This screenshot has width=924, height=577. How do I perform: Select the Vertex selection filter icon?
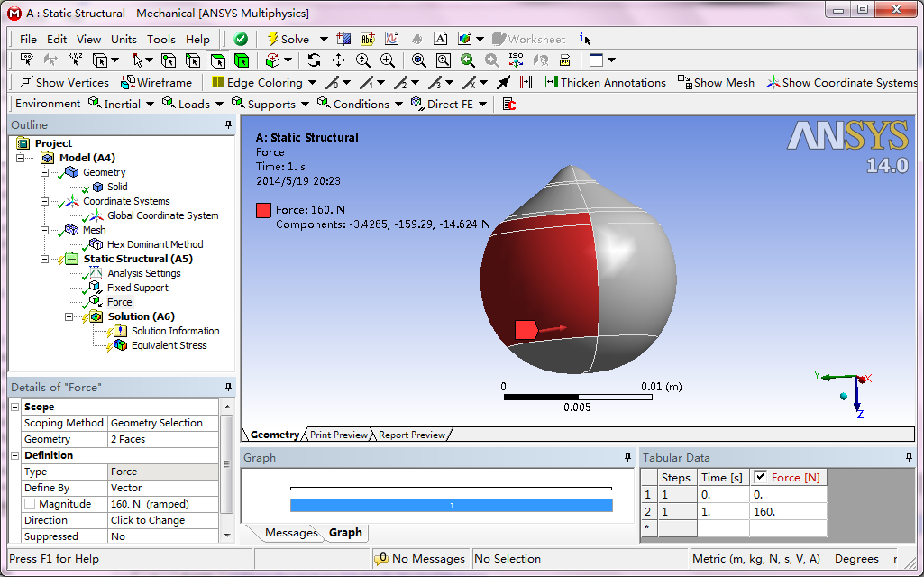pos(169,60)
